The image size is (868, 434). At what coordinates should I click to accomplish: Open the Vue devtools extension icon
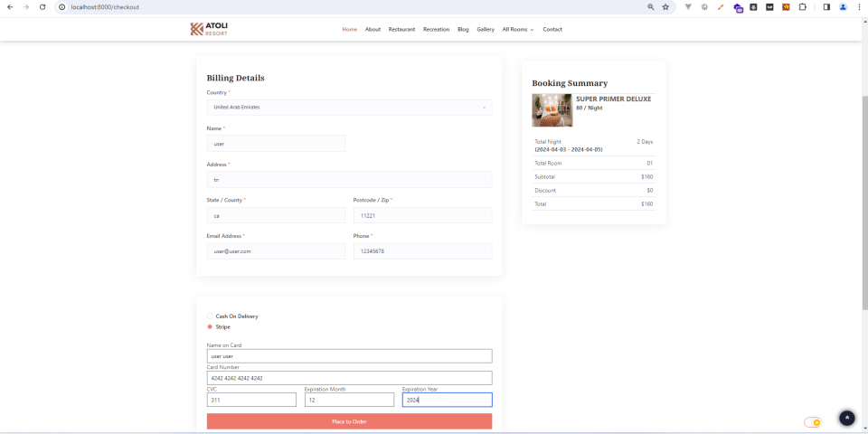point(688,7)
